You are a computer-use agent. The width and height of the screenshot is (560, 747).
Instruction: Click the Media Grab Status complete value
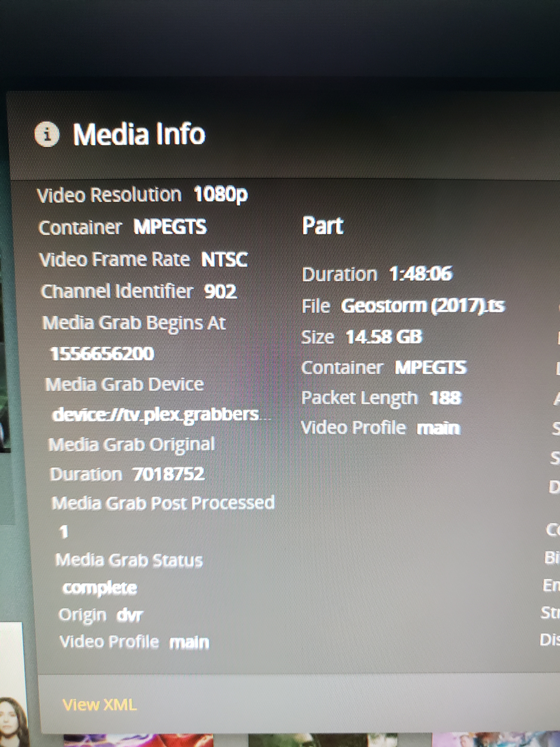(x=100, y=588)
